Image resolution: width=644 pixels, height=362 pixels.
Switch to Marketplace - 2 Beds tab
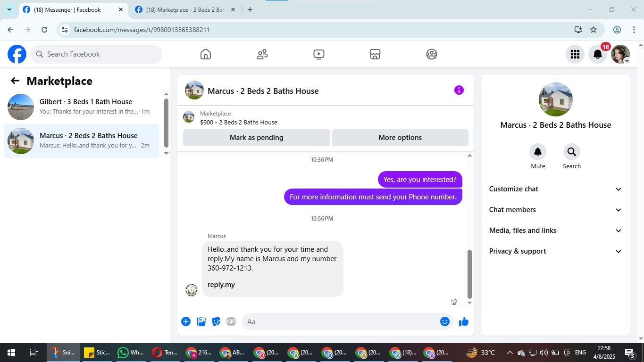pos(185,9)
